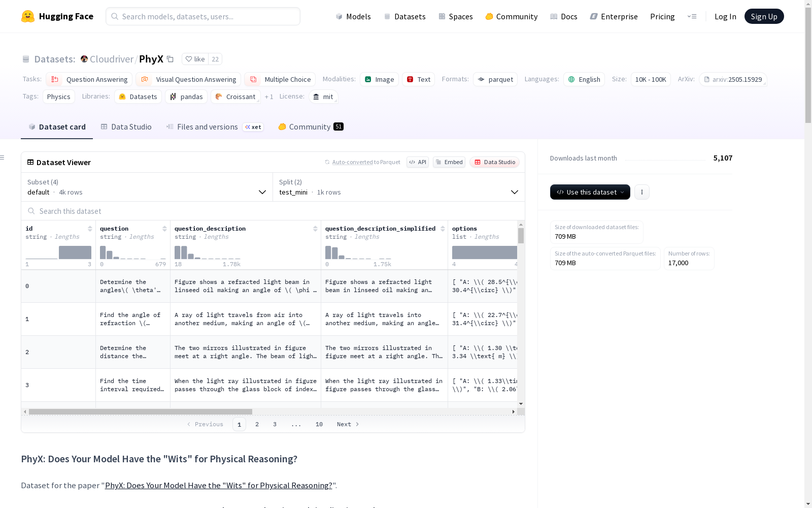Open Community in top navigation

(512, 16)
